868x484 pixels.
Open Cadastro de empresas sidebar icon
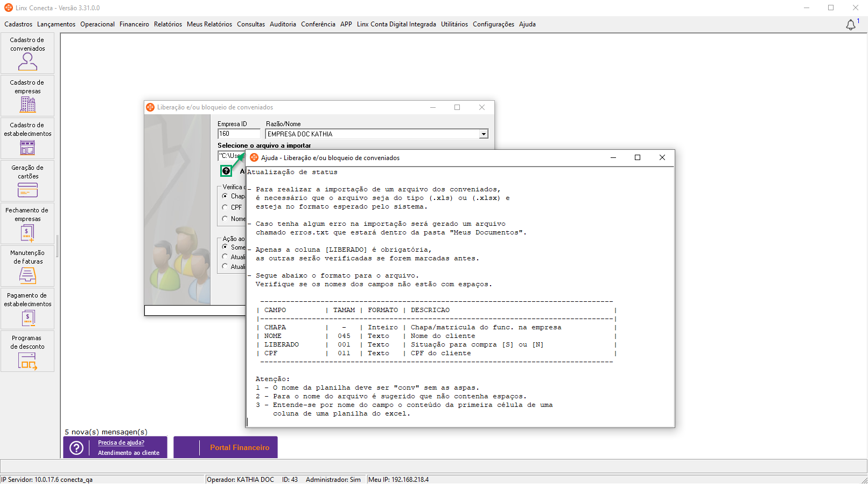pos(27,96)
